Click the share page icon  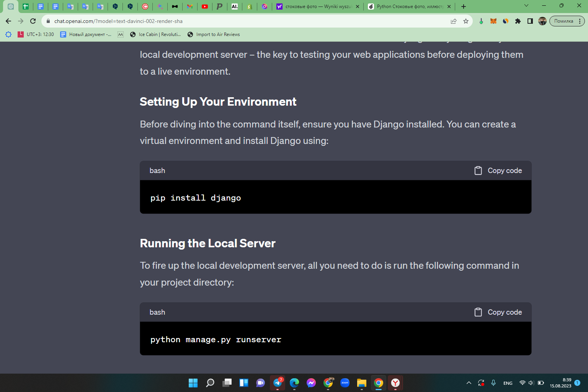[x=454, y=21]
